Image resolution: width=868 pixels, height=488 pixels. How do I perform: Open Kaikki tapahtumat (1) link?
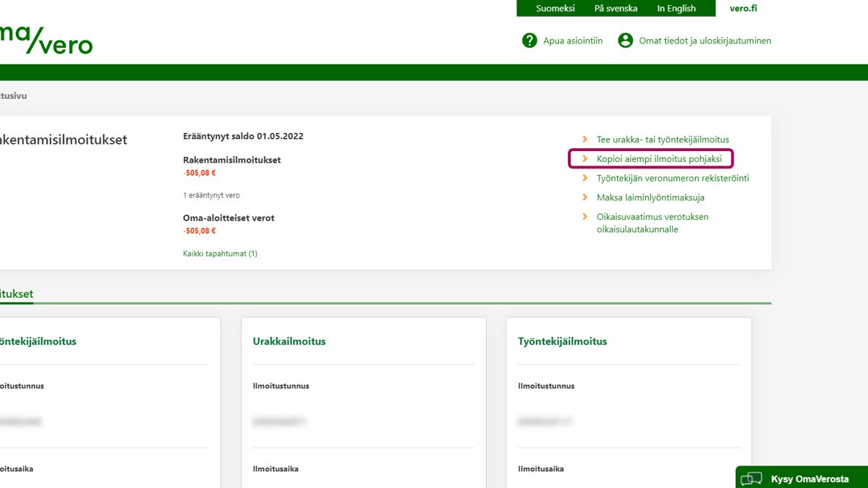220,254
